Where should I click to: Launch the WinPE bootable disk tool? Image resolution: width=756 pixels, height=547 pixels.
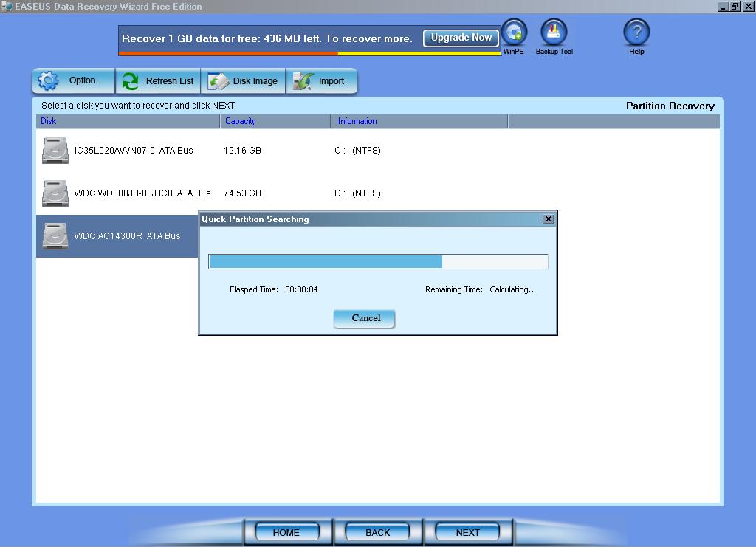click(514, 31)
